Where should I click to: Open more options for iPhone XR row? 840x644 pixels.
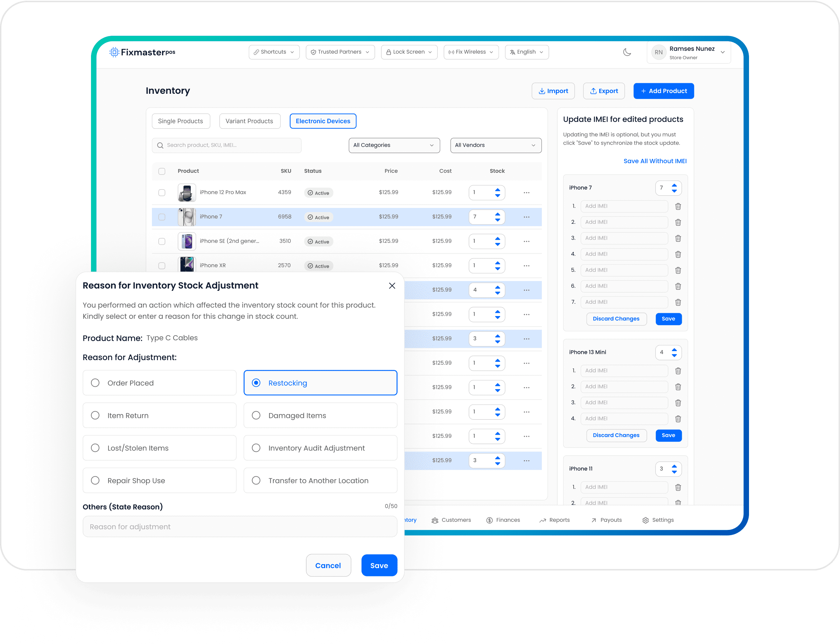(526, 266)
